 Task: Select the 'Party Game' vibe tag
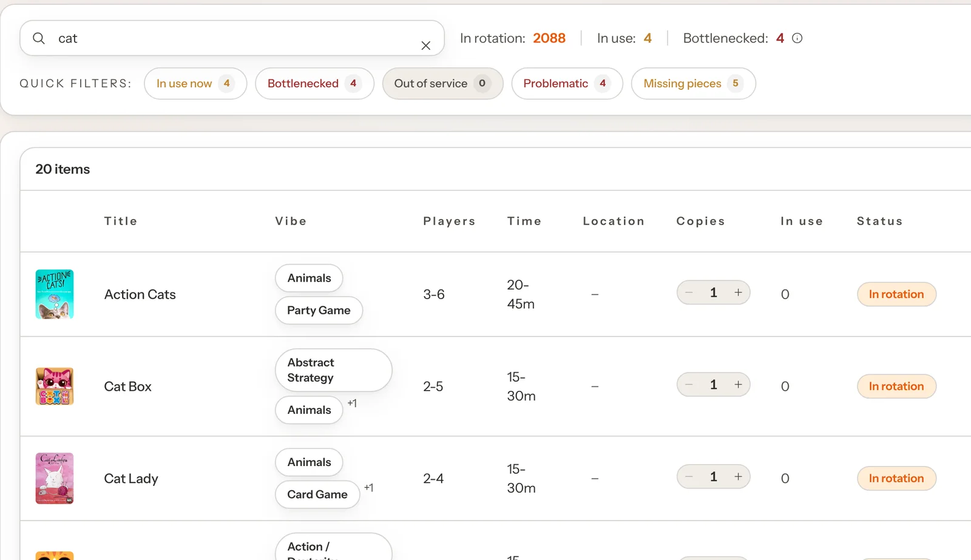[x=319, y=311]
